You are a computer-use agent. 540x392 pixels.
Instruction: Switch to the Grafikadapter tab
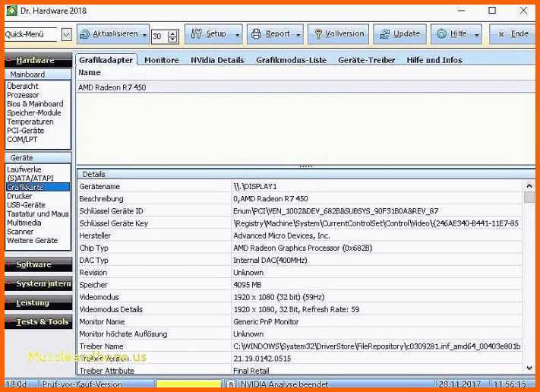click(106, 60)
